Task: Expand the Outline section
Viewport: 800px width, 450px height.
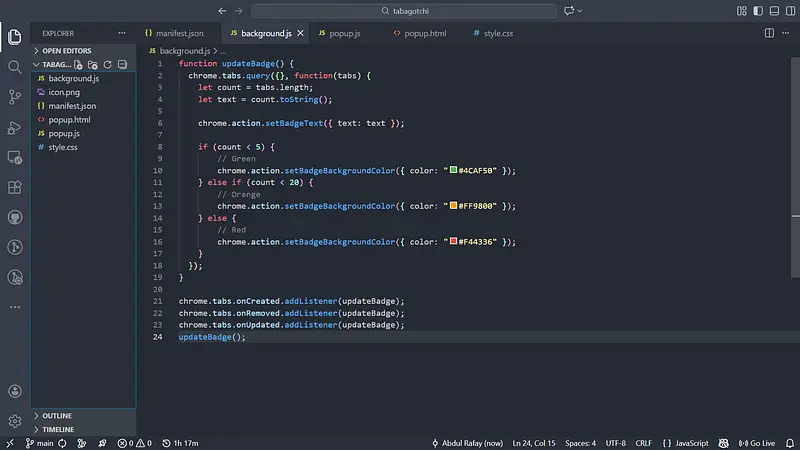Action: [x=56, y=416]
